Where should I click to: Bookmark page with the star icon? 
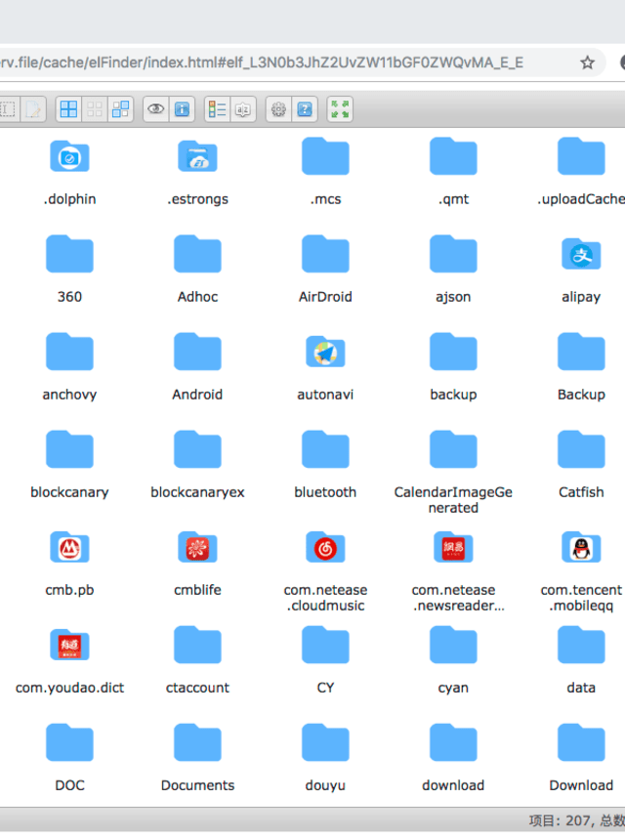[587, 63]
